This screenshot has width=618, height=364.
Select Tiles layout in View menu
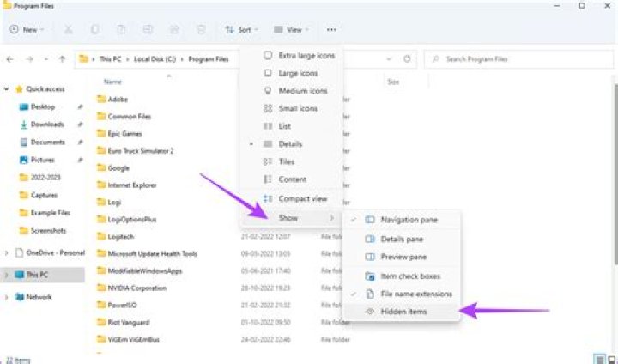(291, 161)
